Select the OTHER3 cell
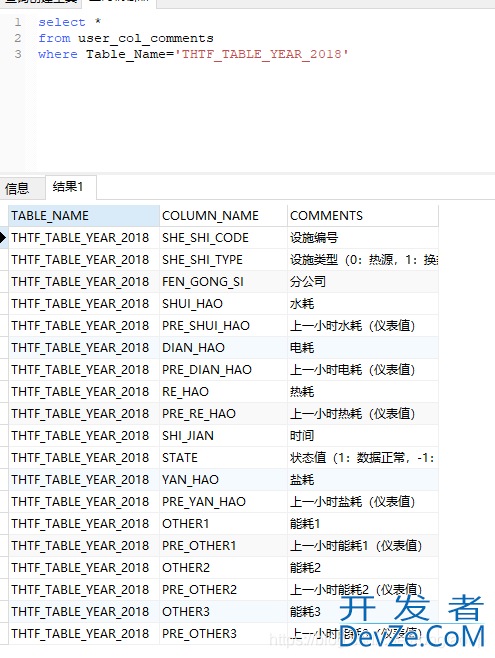 tap(223, 611)
